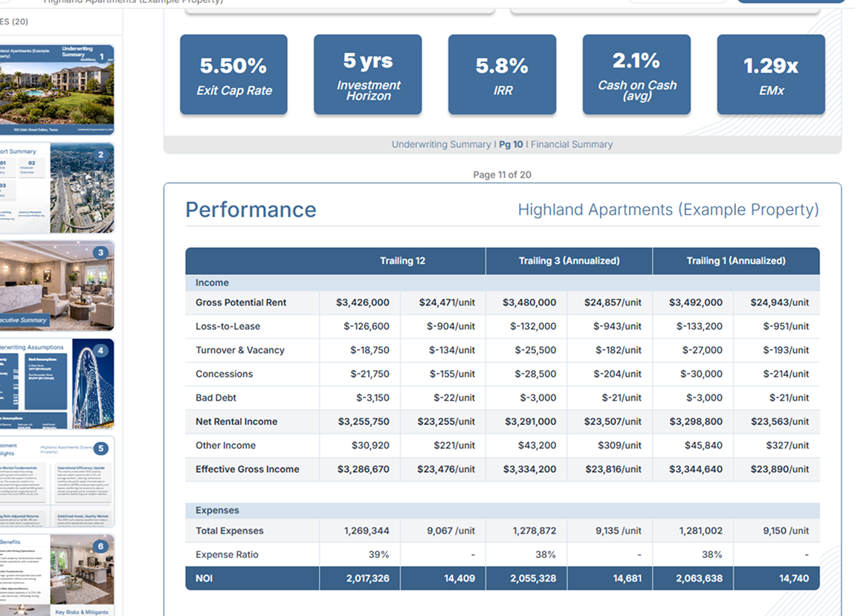855x616 pixels.
Task: Open the page 6 Benefits thumbnail
Action: pyautogui.click(x=57, y=574)
